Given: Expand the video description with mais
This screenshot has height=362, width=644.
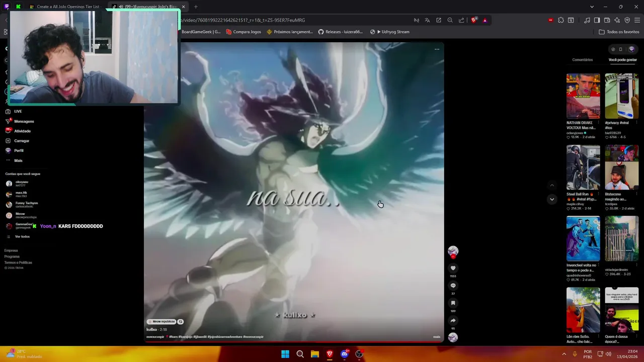Looking at the screenshot, I should (x=437, y=337).
